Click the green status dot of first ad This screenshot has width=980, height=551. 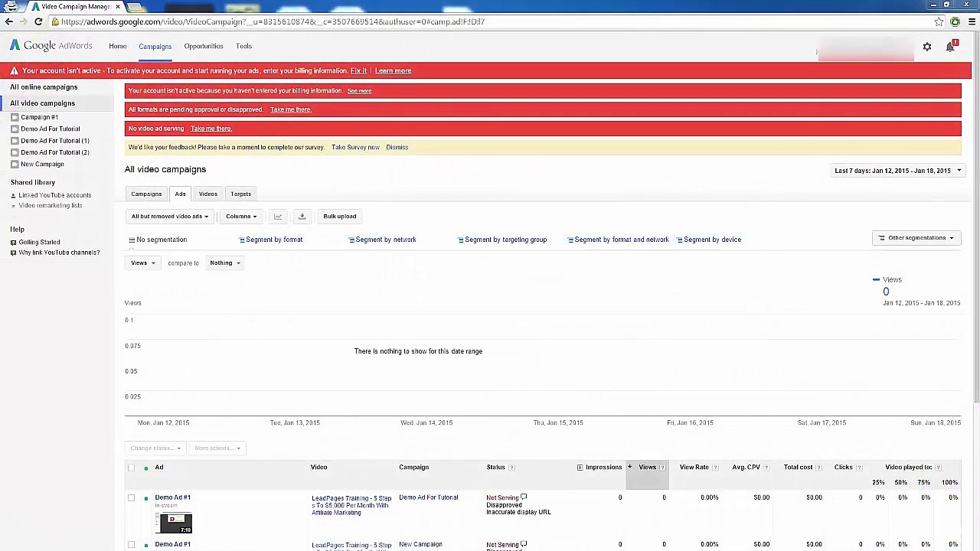click(x=146, y=498)
